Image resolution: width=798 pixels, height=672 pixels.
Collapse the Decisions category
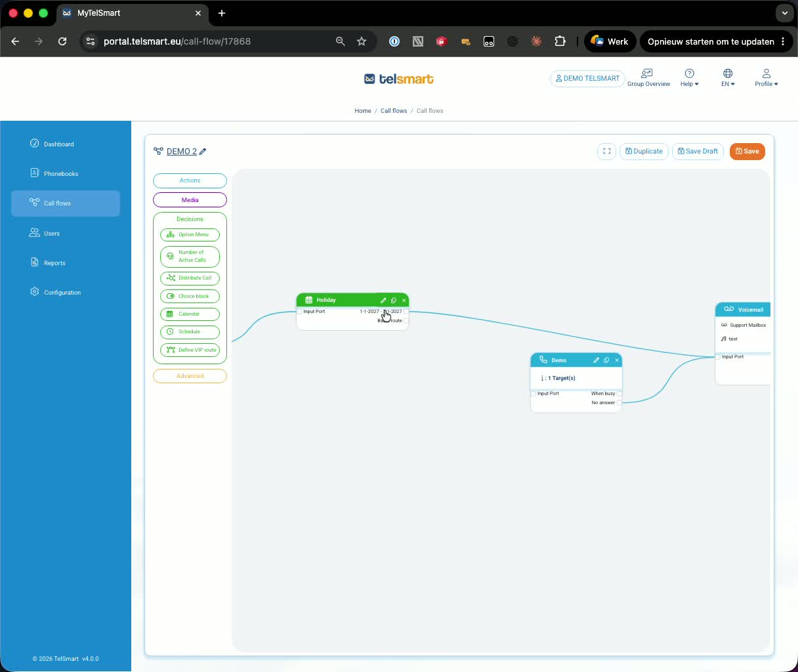190,219
